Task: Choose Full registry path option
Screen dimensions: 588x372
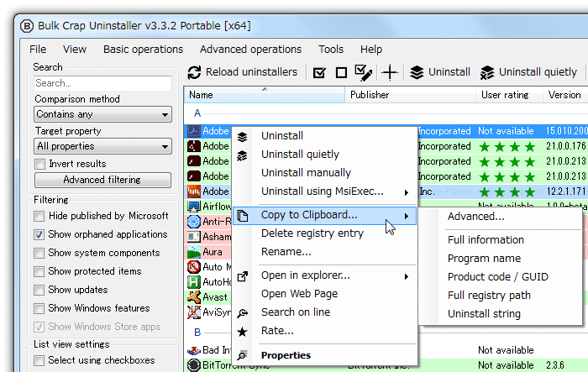Action: pyautogui.click(x=489, y=296)
